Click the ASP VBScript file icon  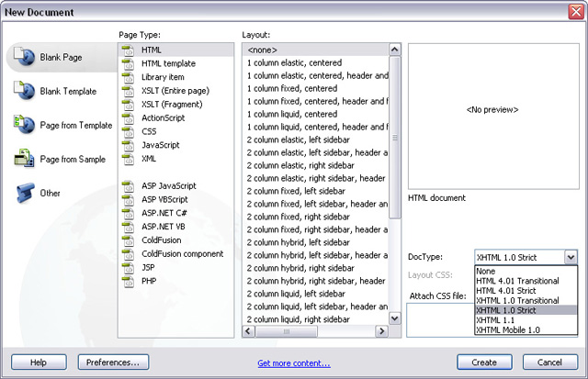tap(129, 200)
